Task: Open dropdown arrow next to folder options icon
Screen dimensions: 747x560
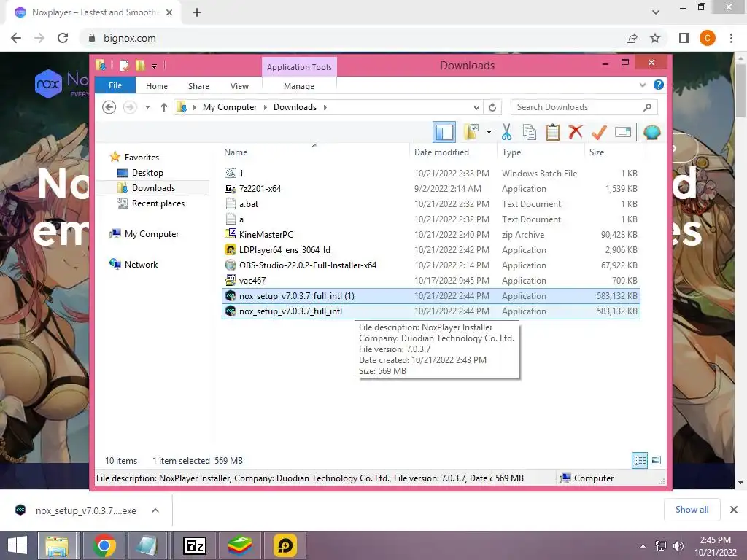Action: pos(489,132)
